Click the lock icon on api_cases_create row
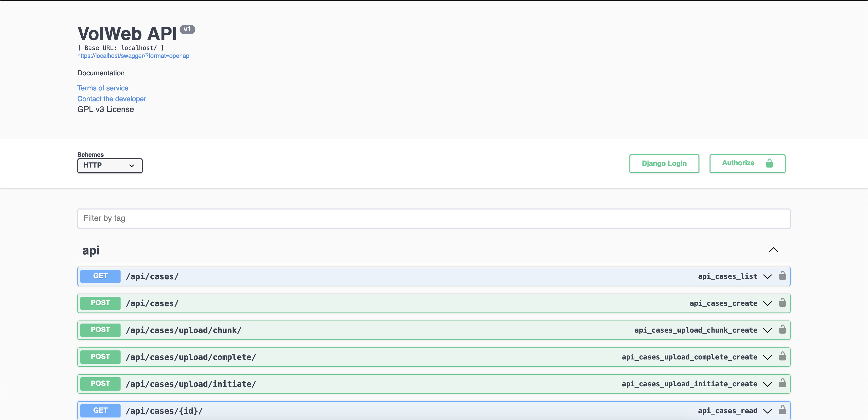868x420 pixels. click(782, 303)
